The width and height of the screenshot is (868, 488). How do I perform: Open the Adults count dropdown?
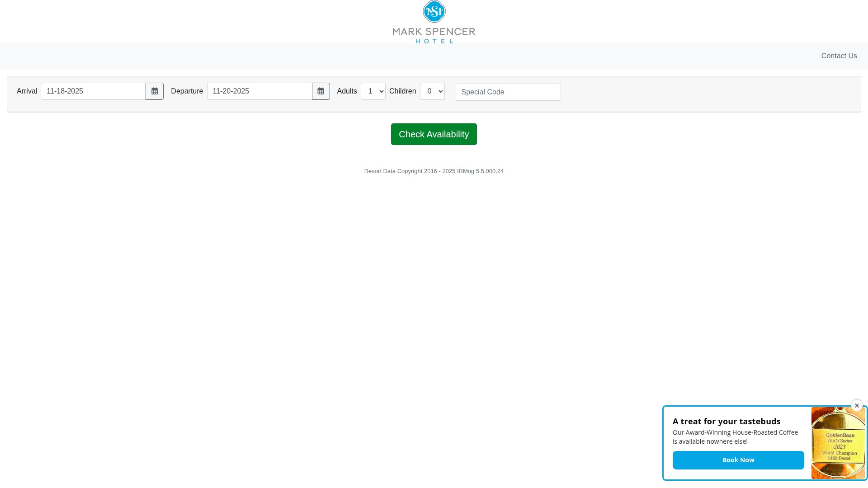coord(373,91)
